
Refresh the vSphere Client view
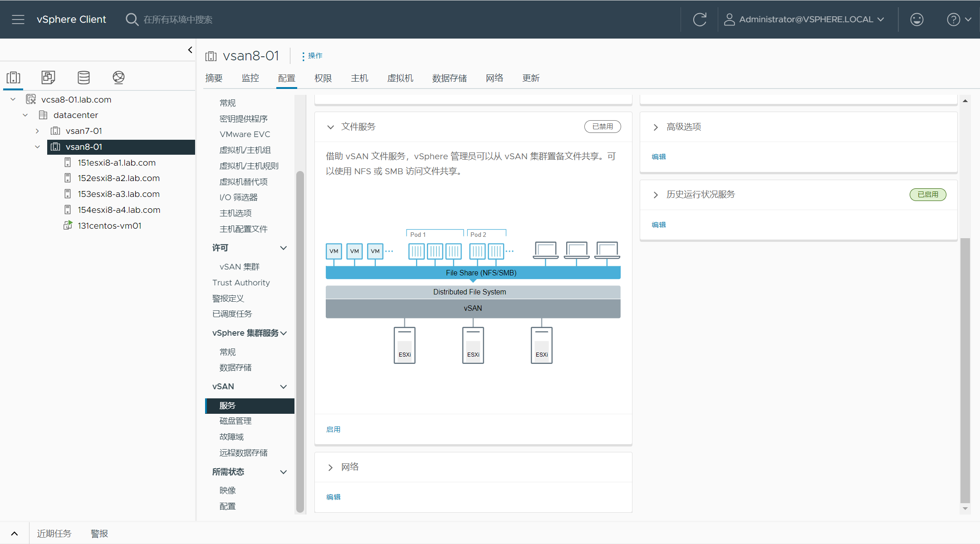pos(700,20)
